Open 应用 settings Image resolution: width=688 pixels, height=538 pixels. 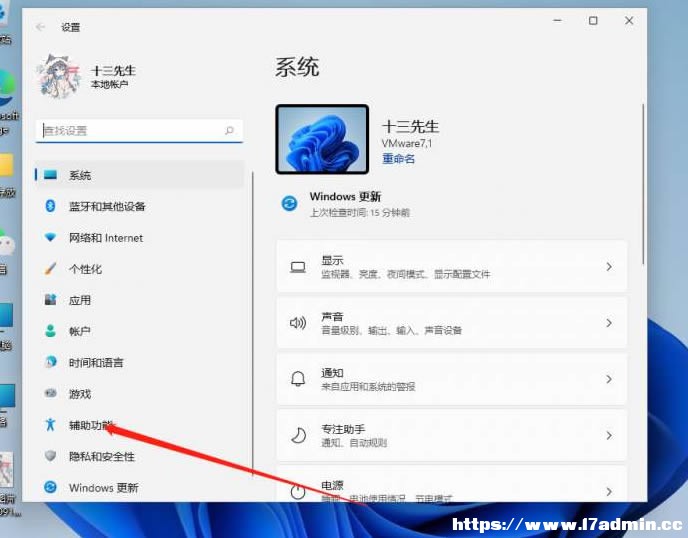click(x=139, y=300)
